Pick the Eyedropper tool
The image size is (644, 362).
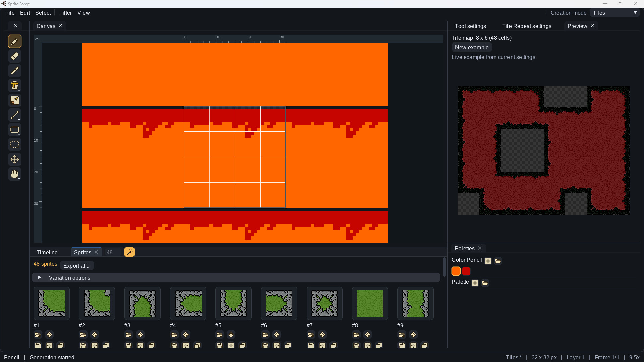(x=15, y=71)
